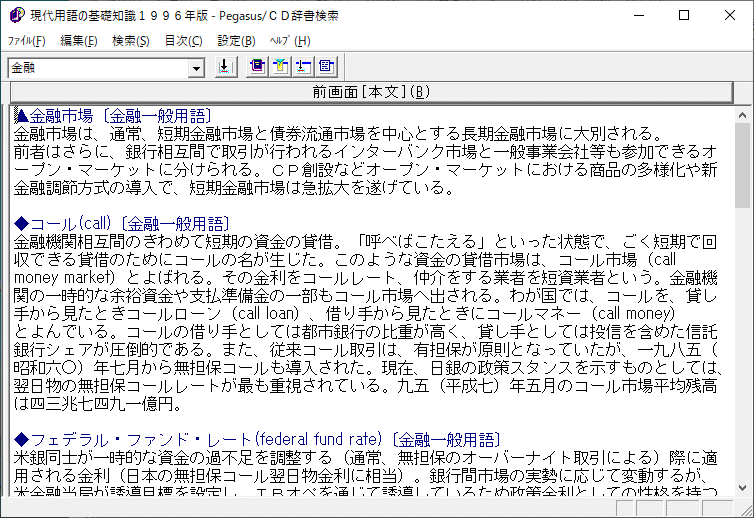Open the ファイル(F) menu
The width and height of the screenshot is (754, 518).
click(x=26, y=41)
